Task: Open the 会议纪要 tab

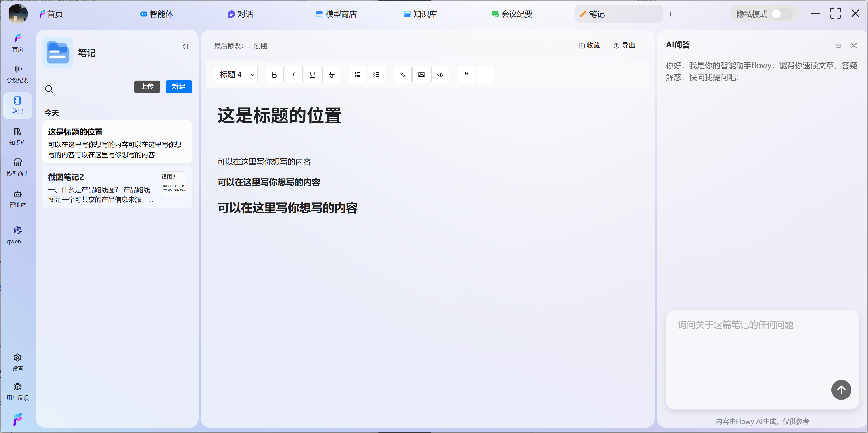Action: (x=512, y=14)
